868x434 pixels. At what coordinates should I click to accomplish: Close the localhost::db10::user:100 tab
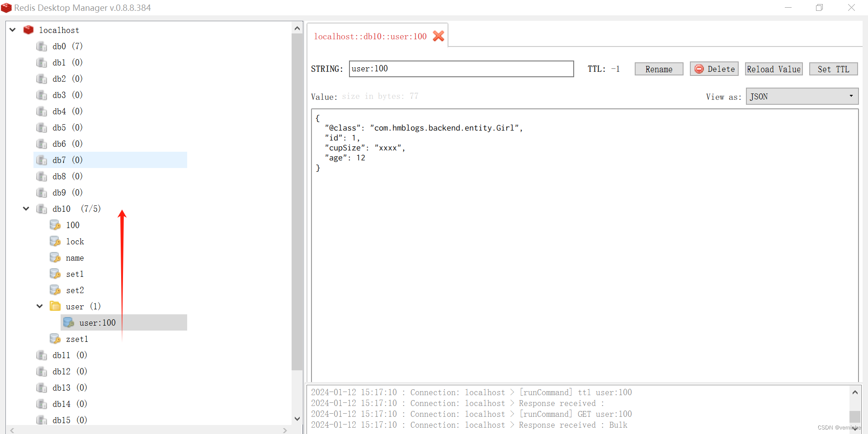pos(438,36)
